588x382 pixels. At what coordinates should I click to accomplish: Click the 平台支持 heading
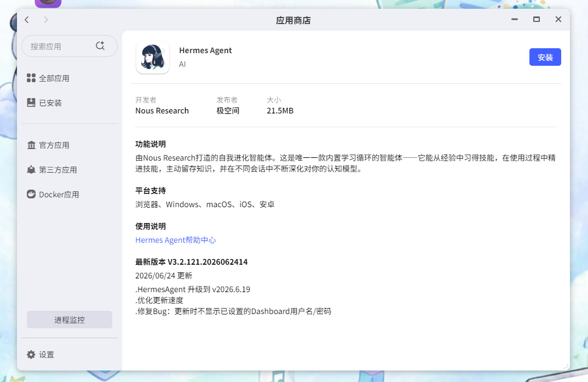coord(151,191)
